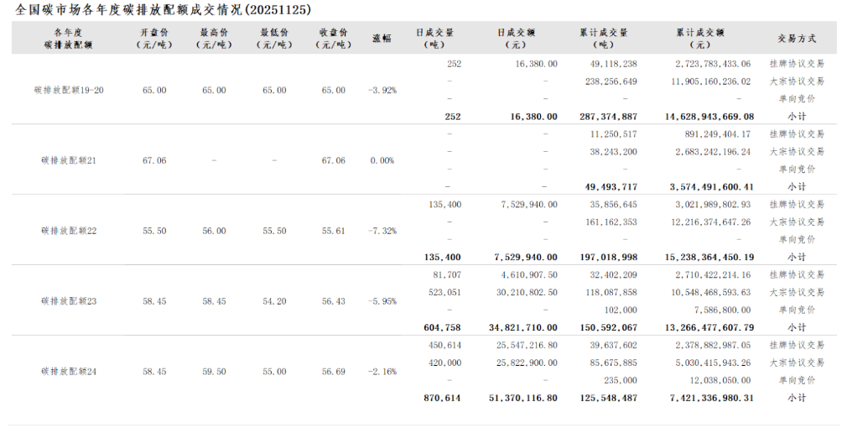Select the 碳排放配额22 row label
The height and width of the screenshot is (433, 868).
[x=69, y=231]
